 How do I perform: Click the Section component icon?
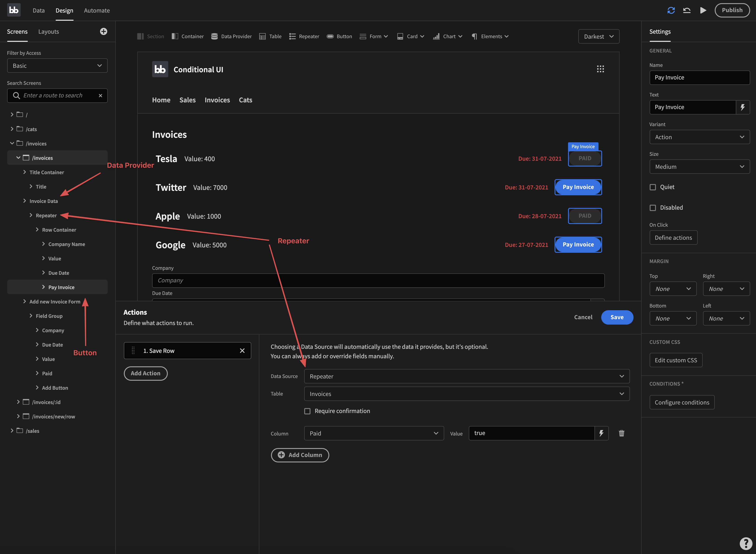coord(140,36)
